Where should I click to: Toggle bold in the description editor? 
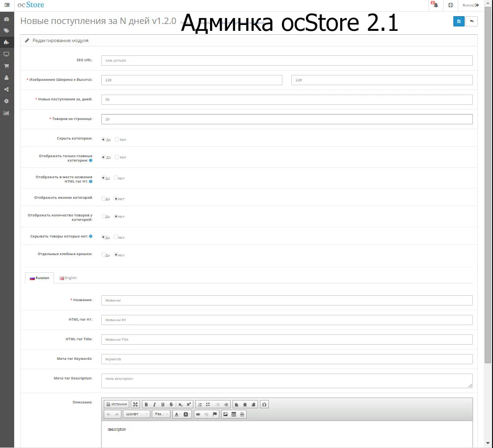[146, 404]
